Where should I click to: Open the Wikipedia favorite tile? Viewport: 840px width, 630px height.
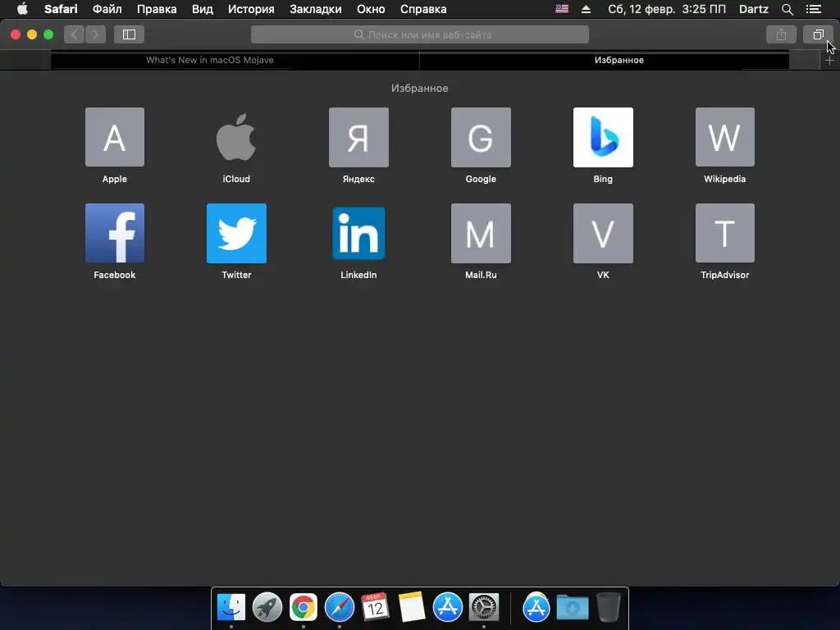pyautogui.click(x=725, y=137)
